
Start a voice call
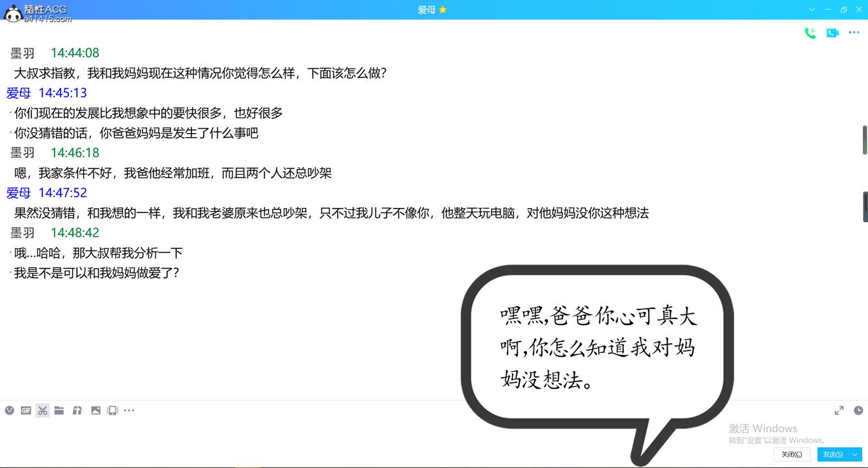tap(810, 32)
